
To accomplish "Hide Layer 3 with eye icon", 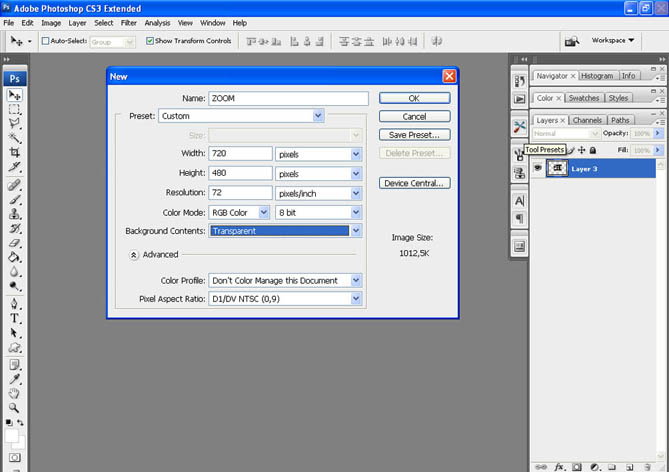I will tap(538, 168).
